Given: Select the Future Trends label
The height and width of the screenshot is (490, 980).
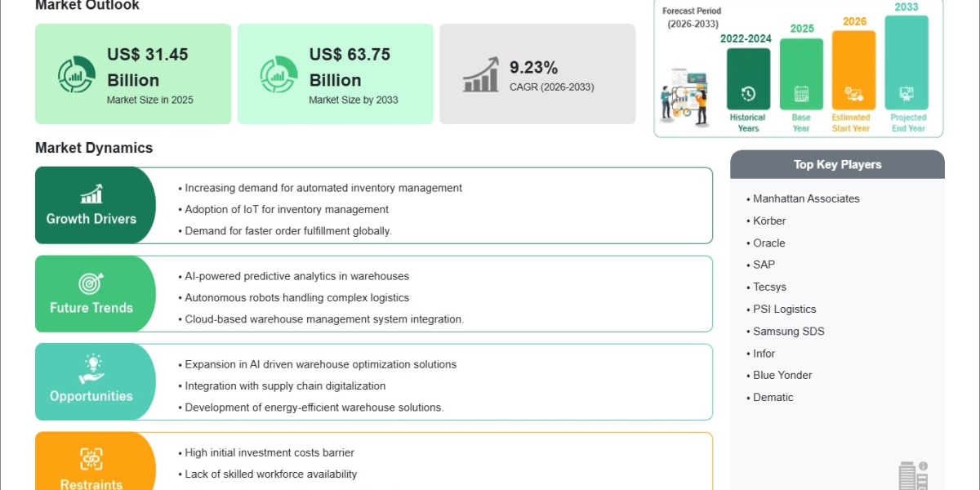Looking at the screenshot, I should [91, 308].
